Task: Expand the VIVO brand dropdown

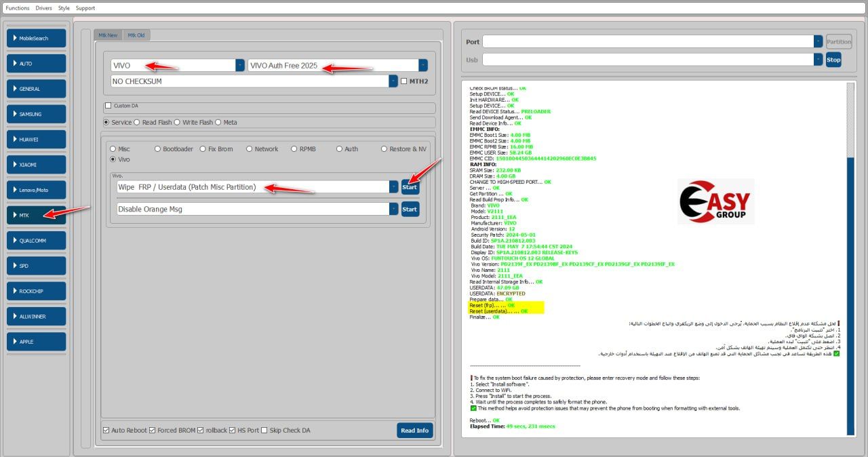Action: click(x=240, y=65)
